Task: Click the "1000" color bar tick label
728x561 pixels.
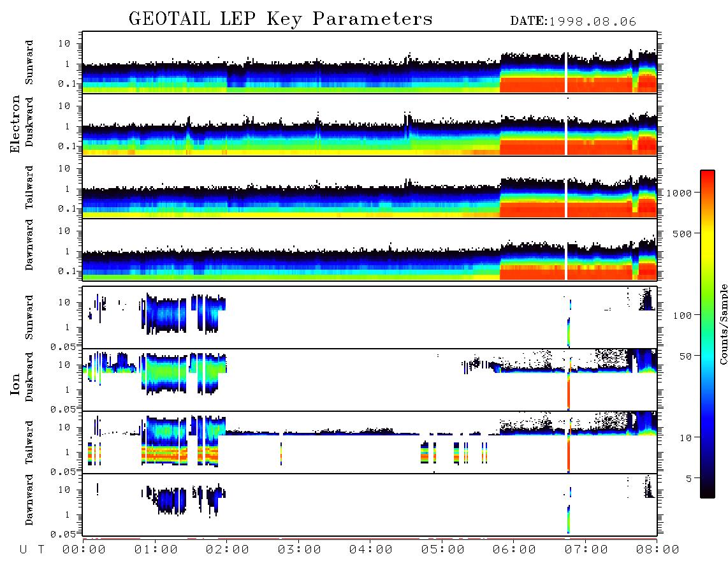Action: click(679, 193)
